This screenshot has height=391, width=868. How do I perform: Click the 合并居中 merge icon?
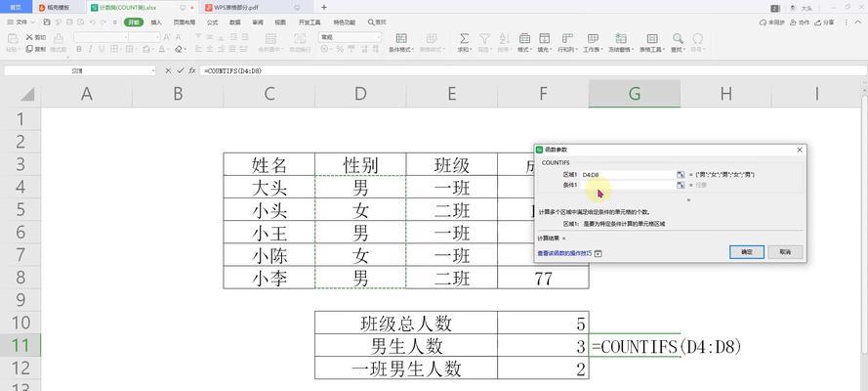[270, 38]
